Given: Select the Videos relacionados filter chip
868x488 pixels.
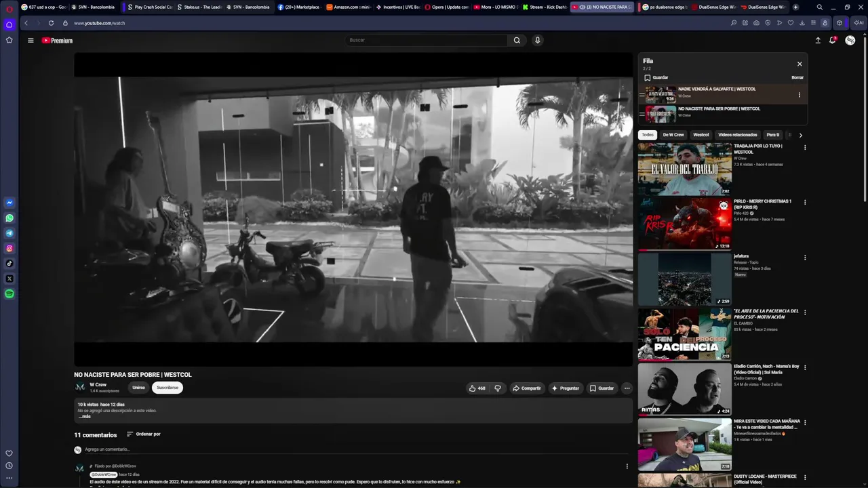Looking at the screenshot, I should tap(738, 135).
